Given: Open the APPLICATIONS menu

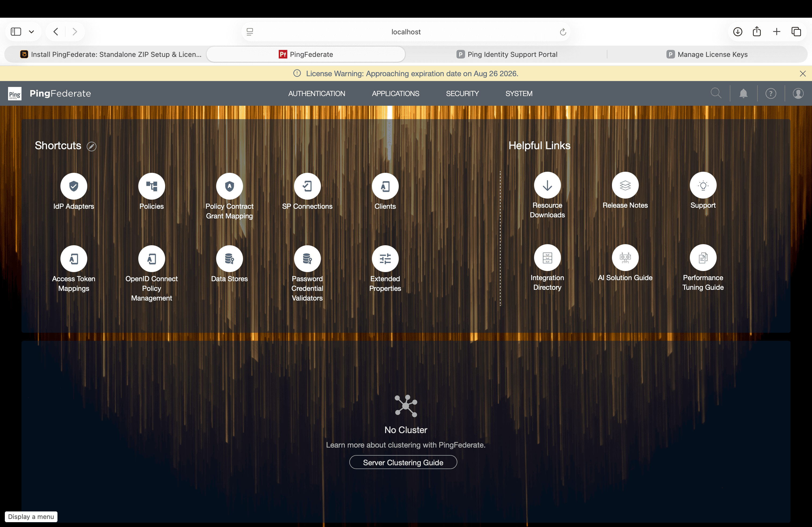Looking at the screenshot, I should click(x=396, y=93).
